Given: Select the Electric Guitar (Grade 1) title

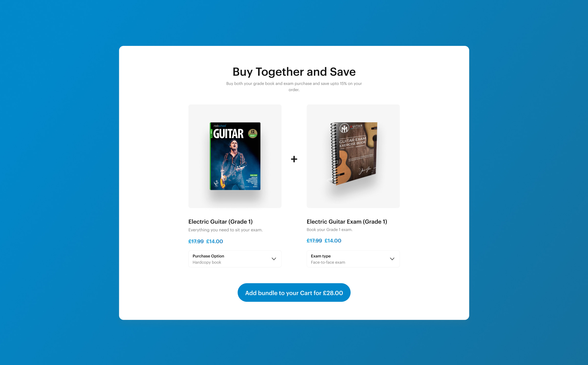Looking at the screenshot, I should (x=220, y=222).
